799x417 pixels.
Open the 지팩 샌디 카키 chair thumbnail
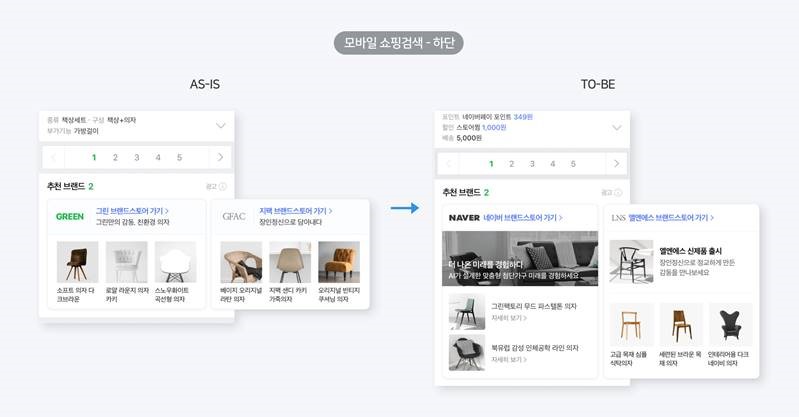click(290, 262)
